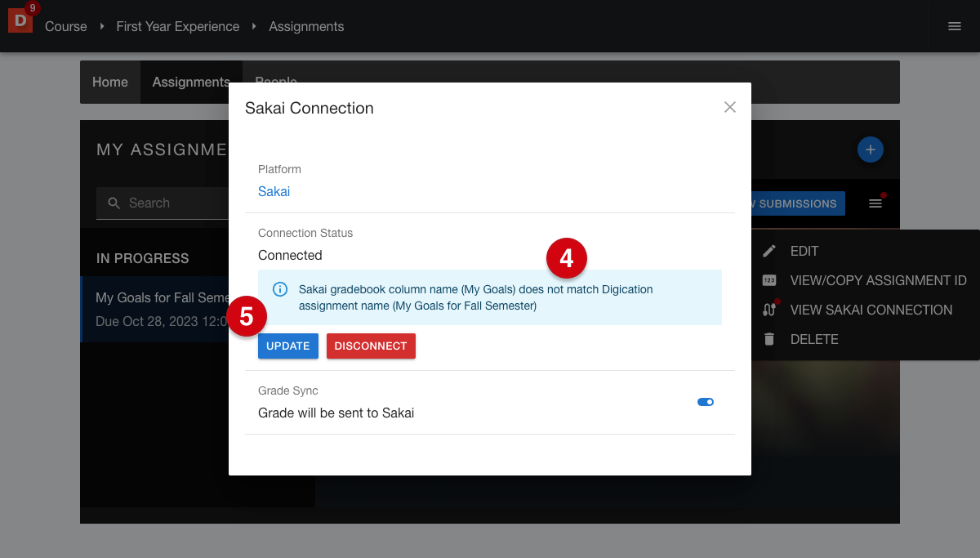Image resolution: width=980 pixels, height=558 pixels.
Task: Click the gradebook name mismatch message text
Action: pyautogui.click(x=476, y=297)
